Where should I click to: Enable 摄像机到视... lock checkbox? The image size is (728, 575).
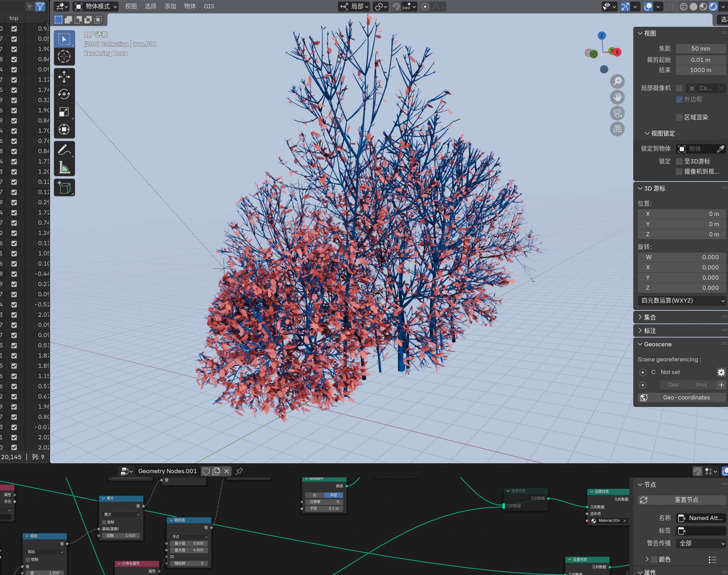click(x=679, y=172)
